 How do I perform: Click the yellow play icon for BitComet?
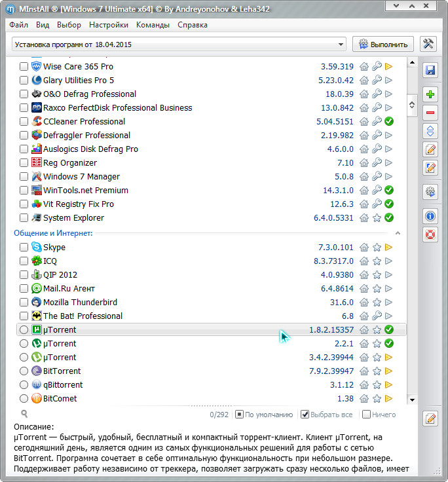tap(388, 399)
